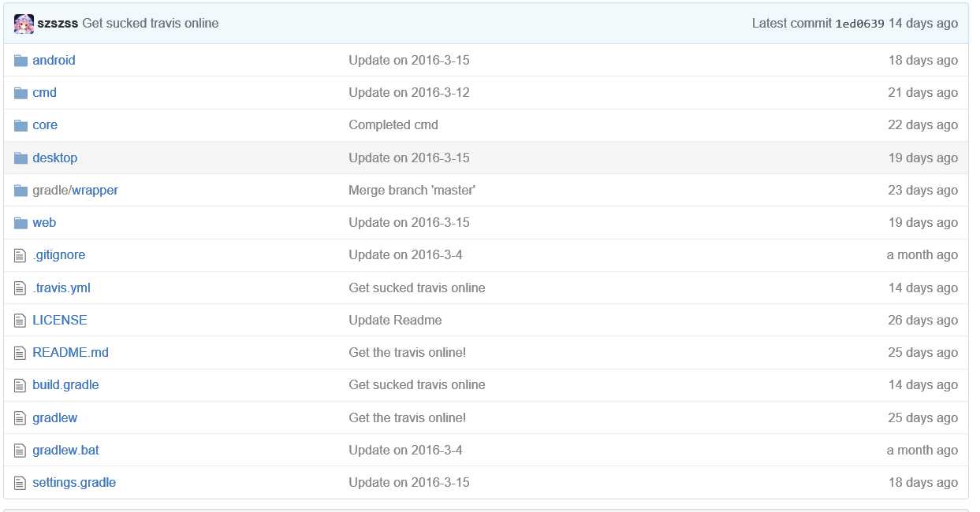This screenshot has width=980, height=512.
Task: Open the szszss author profile link
Action: tap(58, 24)
